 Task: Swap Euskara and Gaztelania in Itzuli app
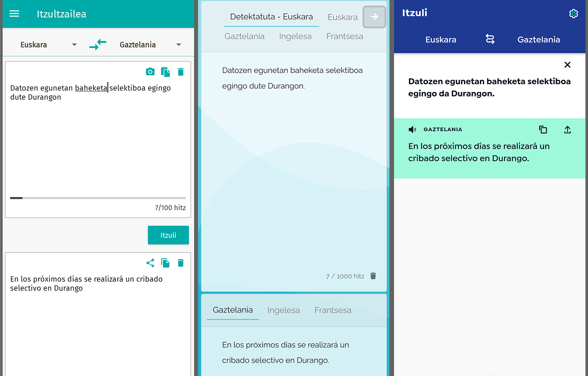click(490, 39)
